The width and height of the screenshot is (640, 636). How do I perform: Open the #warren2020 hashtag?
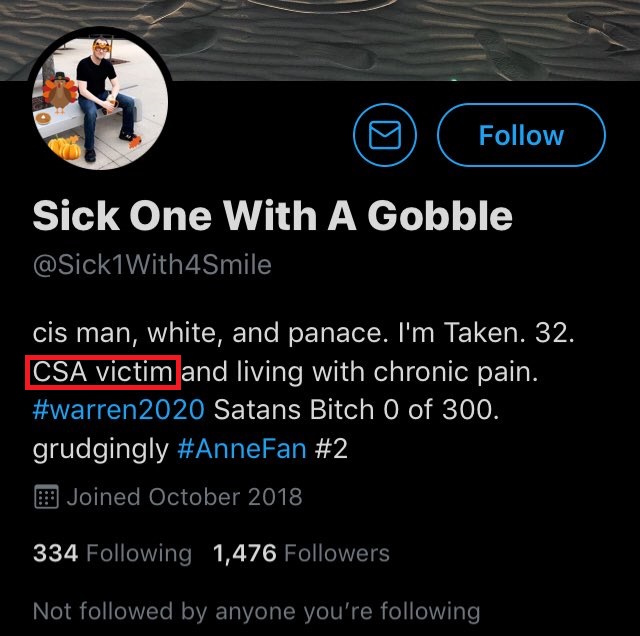point(119,412)
